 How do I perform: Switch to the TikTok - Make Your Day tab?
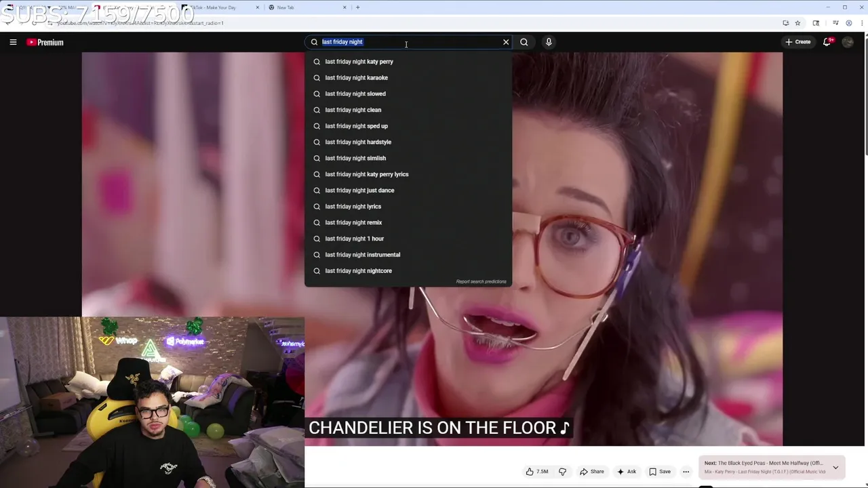pyautogui.click(x=215, y=7)
